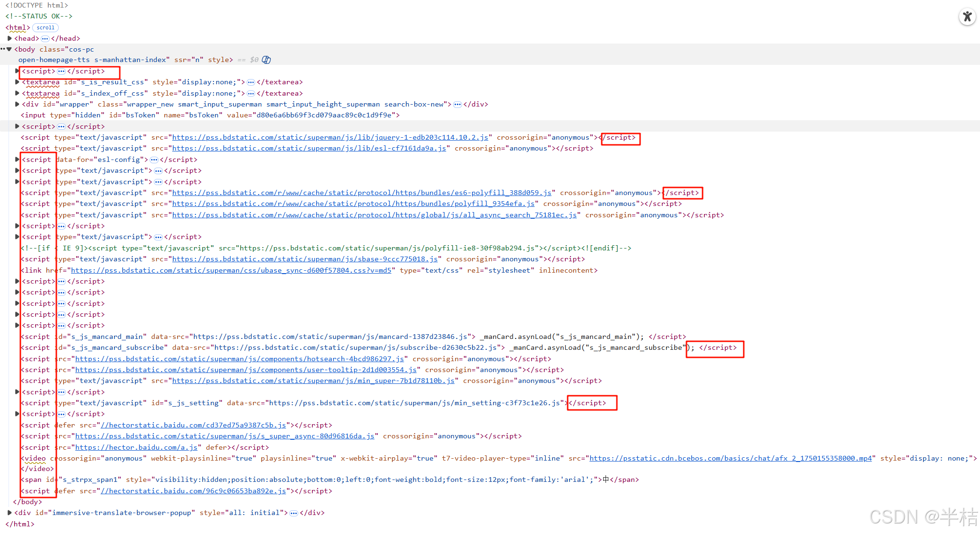The image size is (980, 533).
Task: Click the ellipsis in the s_index_off_css textarea
Action: tap(251, 94)
